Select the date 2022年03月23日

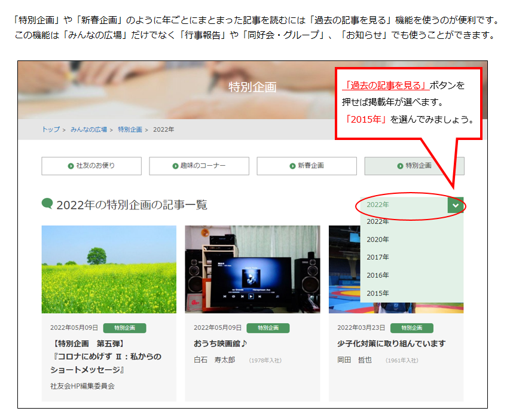361,328
